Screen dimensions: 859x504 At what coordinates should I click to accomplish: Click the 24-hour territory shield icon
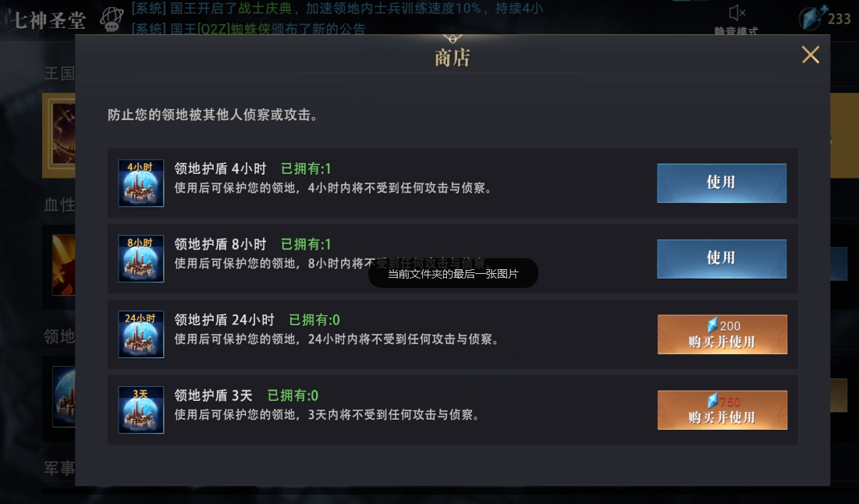[x=140, y=334]
